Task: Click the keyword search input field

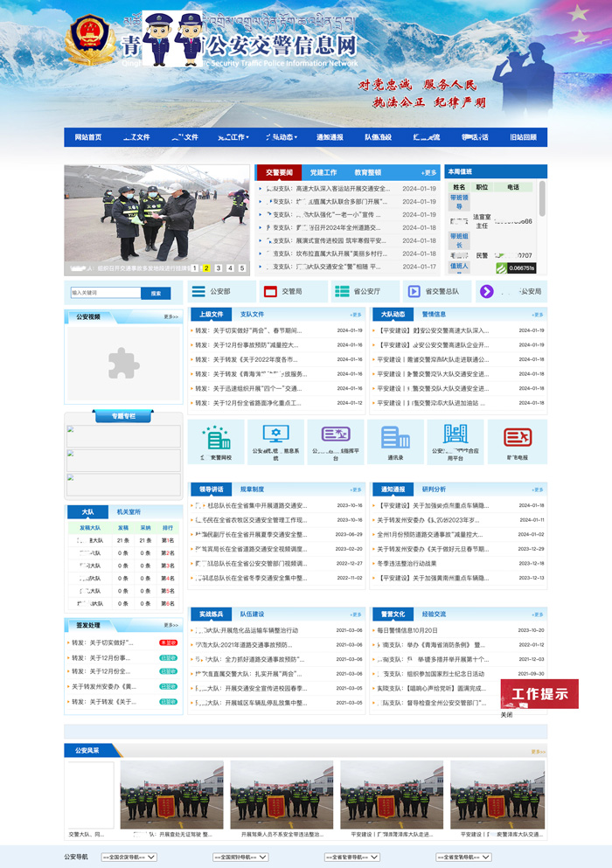Action: (105, 293)
